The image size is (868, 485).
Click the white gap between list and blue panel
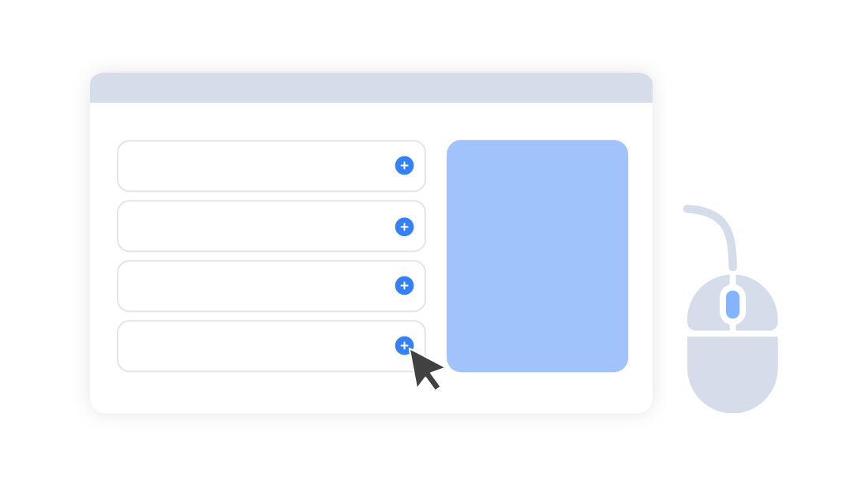point(436,255)
